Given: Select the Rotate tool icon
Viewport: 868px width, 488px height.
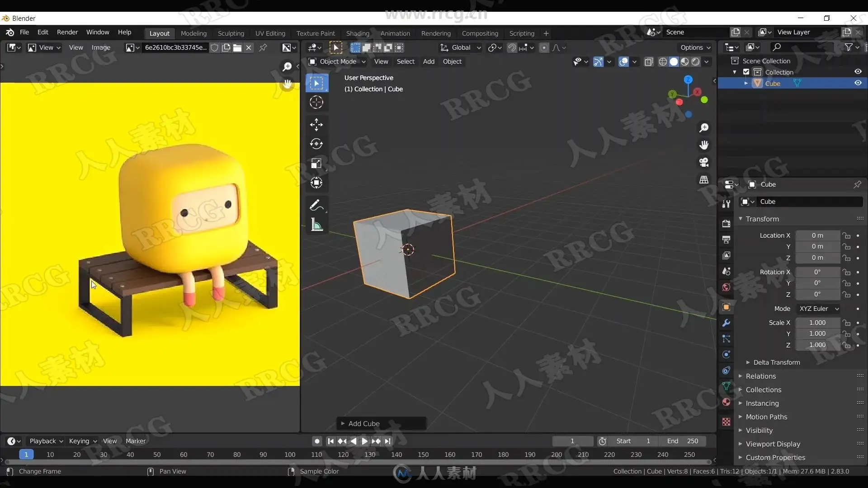Looking at the screenshot, I should [316, 144].
